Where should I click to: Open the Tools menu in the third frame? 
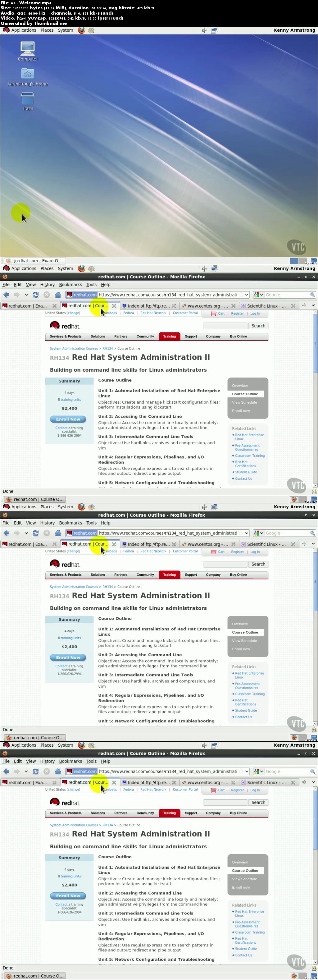pos(91,523)
